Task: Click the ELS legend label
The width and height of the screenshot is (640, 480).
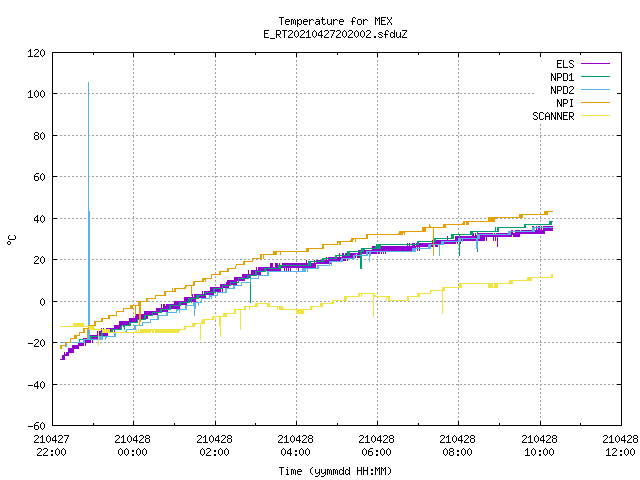Action: pos(565,64)
